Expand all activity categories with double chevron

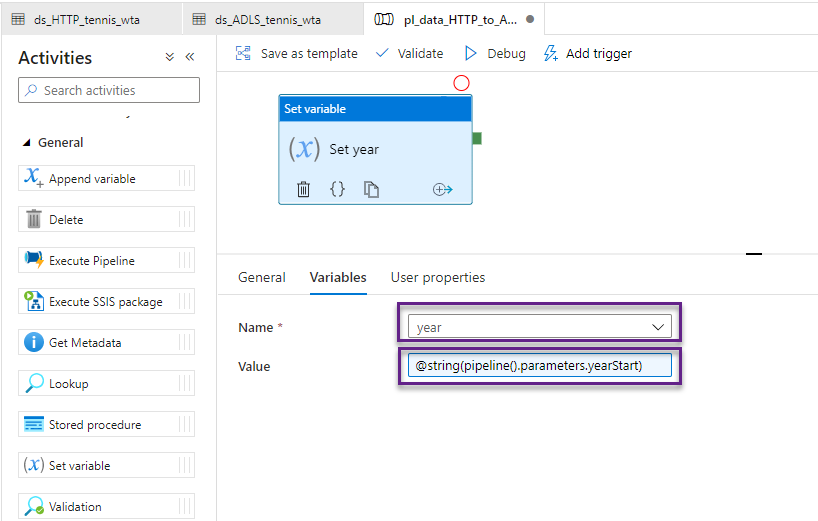click(x=170, y=58)
